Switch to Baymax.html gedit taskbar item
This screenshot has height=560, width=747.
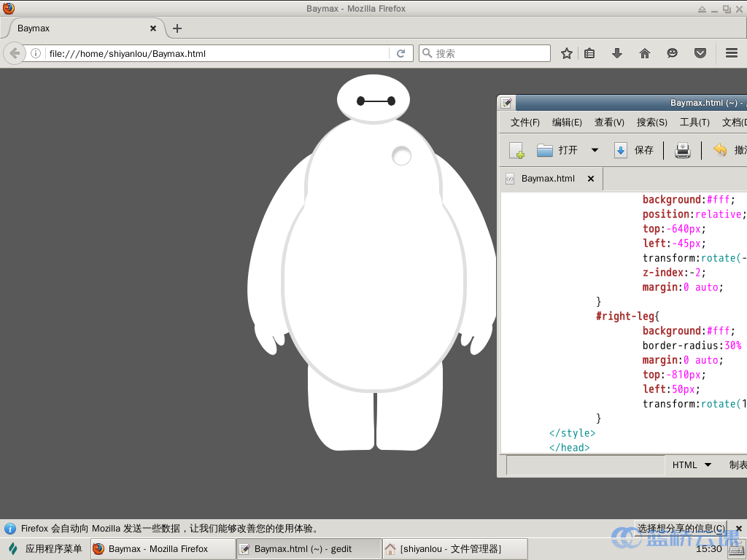coord(309,548)
